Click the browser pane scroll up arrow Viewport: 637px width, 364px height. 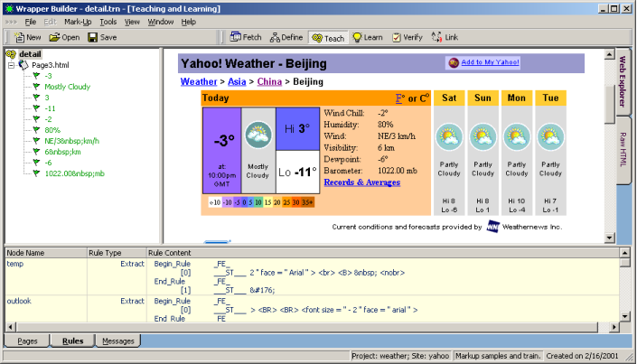coord(609,54)
